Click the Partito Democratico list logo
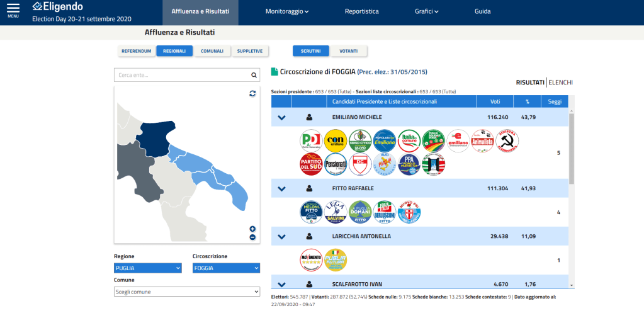Image resolution: width=644 pixels, height=325 pixels. (x=311, y=140)
